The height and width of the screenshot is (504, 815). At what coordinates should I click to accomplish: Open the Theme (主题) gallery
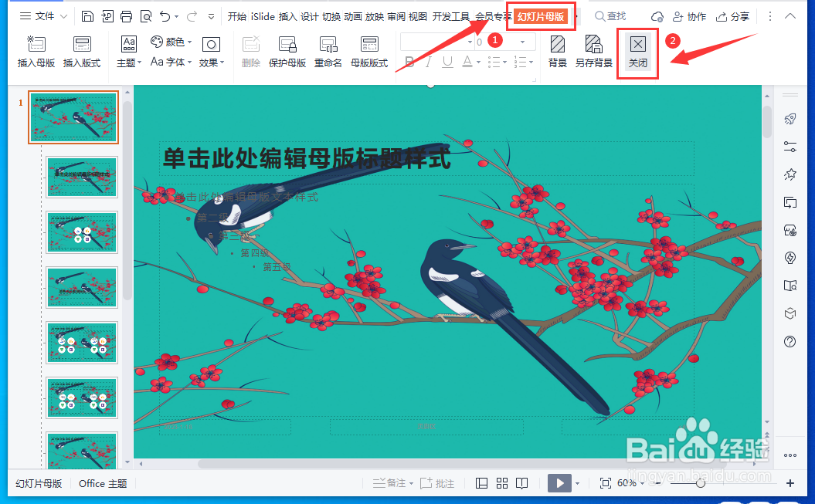coord(129,52)
